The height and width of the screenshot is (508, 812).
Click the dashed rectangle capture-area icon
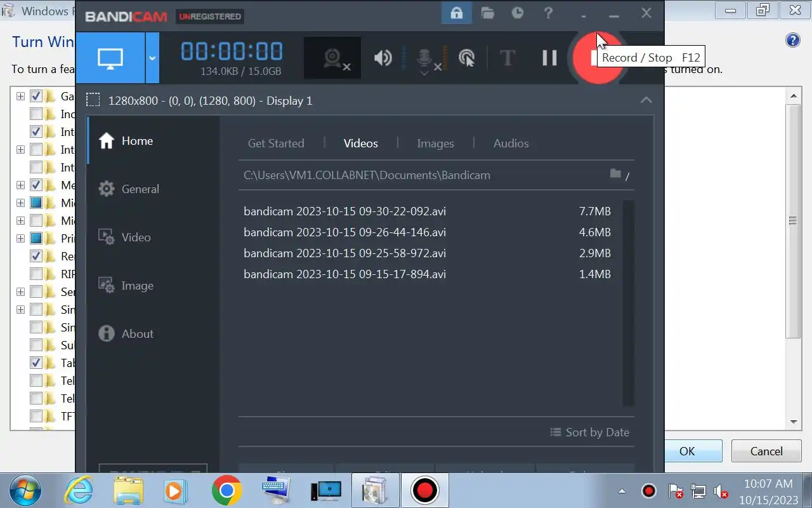[93, 100]
